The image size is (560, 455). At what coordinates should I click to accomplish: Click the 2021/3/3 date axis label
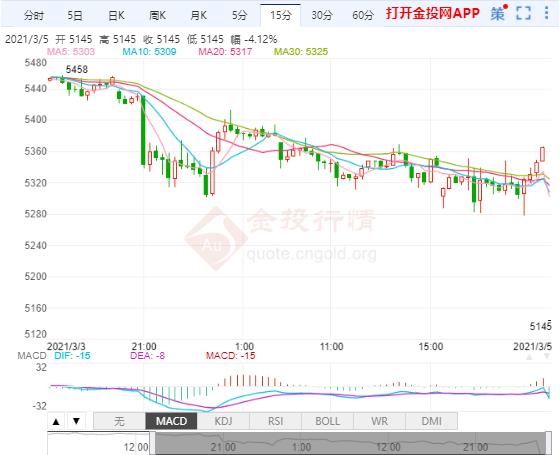[x=66, y=346]
